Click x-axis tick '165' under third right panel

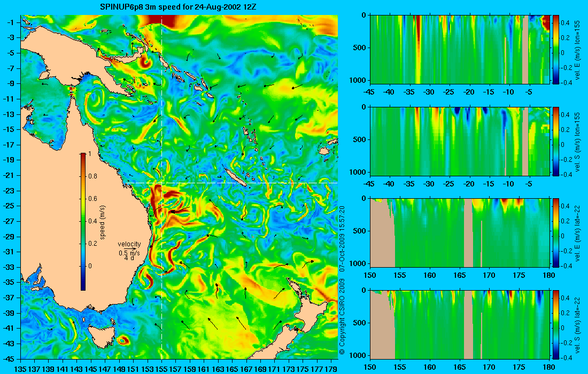point(460,276)
